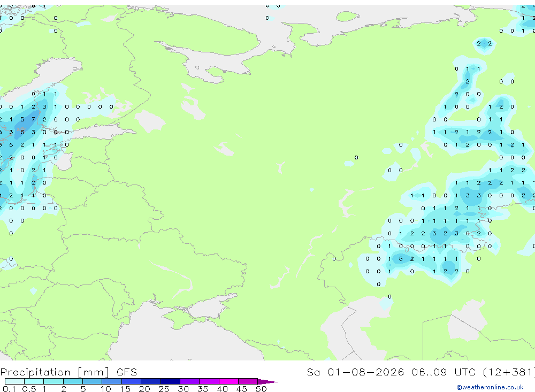Click the legend label '25'
Screen dimensions: 535x392
(164, 389)
